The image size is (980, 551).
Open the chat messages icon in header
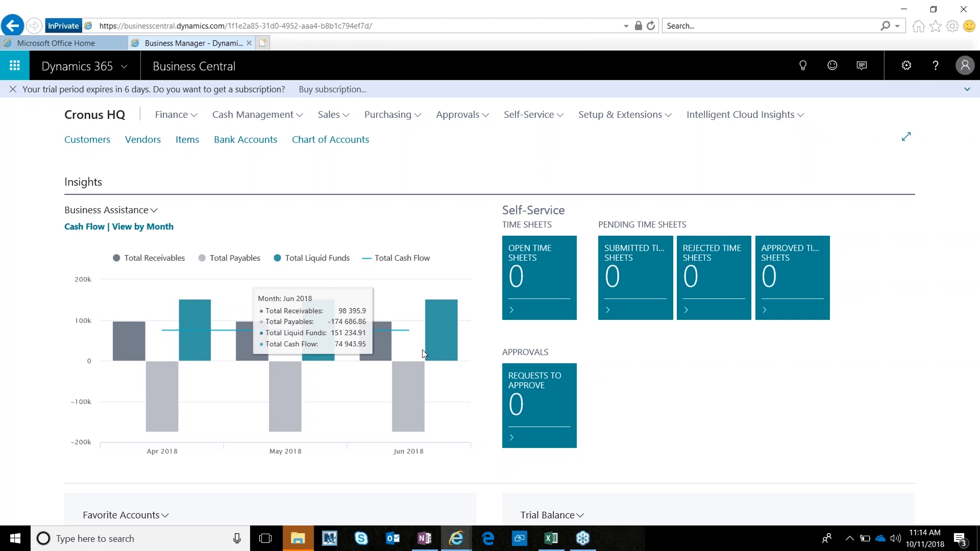coord(862,65)
